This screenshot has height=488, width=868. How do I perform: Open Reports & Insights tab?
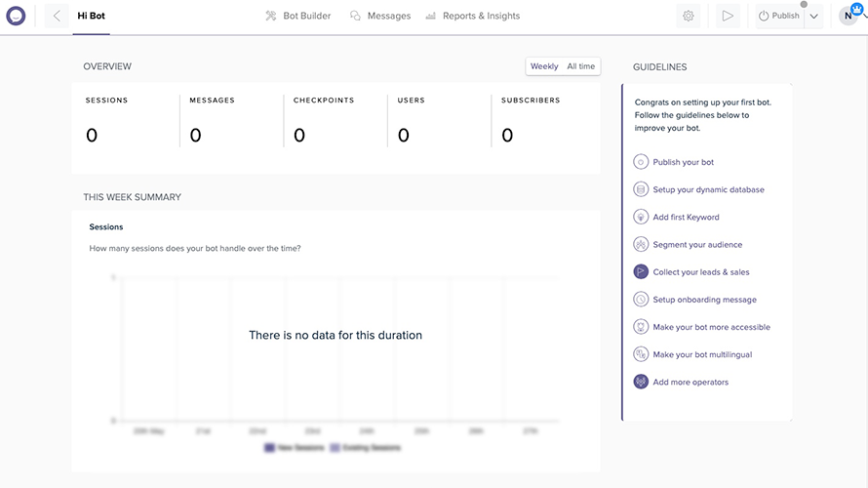click(x=473, y=16)
